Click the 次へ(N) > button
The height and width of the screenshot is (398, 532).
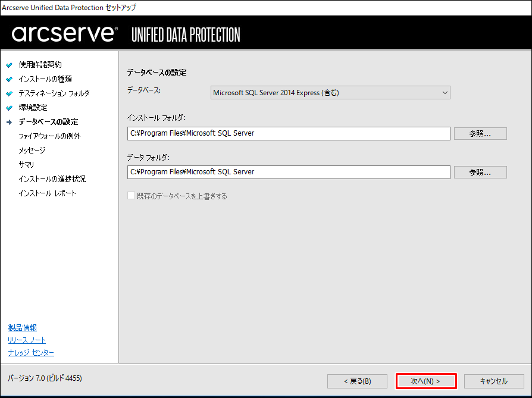(x=426, y=381)
